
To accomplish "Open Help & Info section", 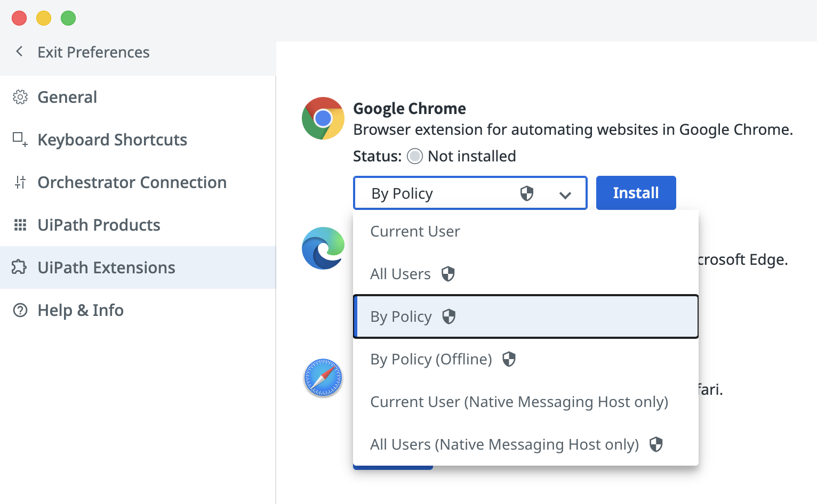I will pyautogui.click(x=138, y=310).
